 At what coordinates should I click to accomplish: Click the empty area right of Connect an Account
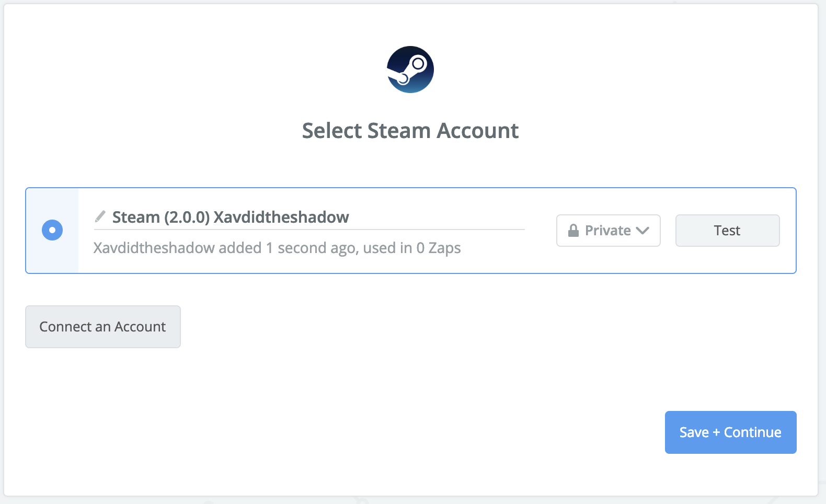(418, 327)
